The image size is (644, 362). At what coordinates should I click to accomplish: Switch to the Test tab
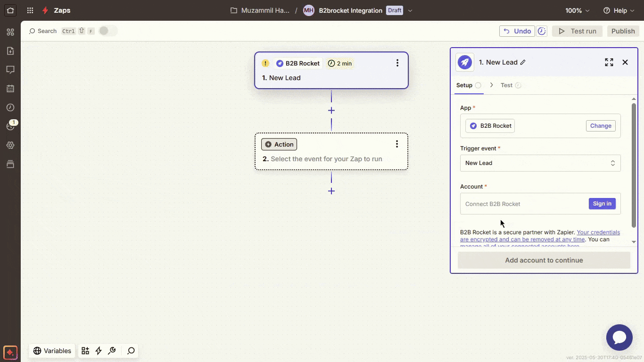pos(506,85)
